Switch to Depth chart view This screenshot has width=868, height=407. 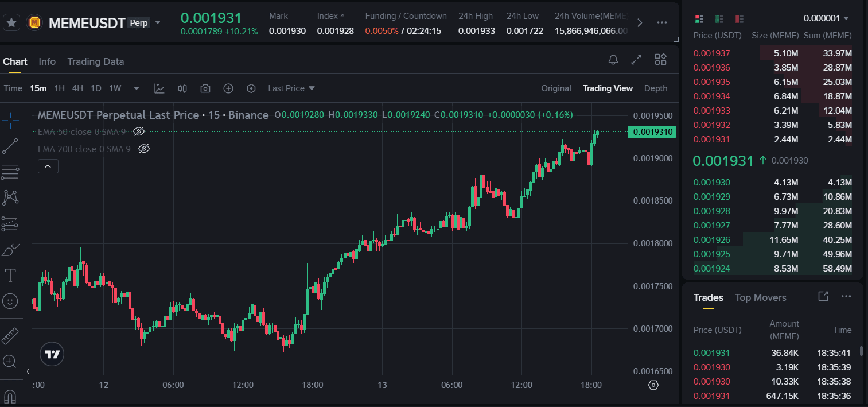656,88
